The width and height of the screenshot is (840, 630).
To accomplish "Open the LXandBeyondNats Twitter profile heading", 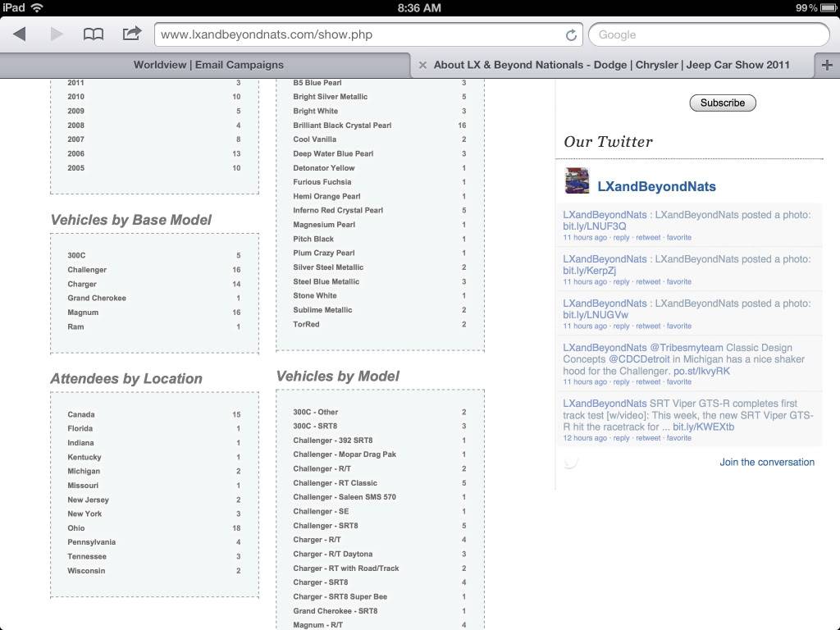I will point(657,186).
